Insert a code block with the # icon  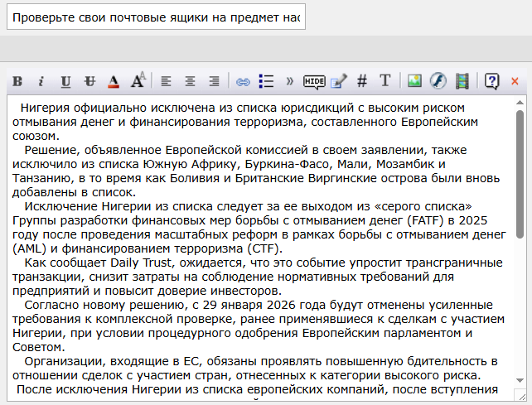tap(362, 81)
